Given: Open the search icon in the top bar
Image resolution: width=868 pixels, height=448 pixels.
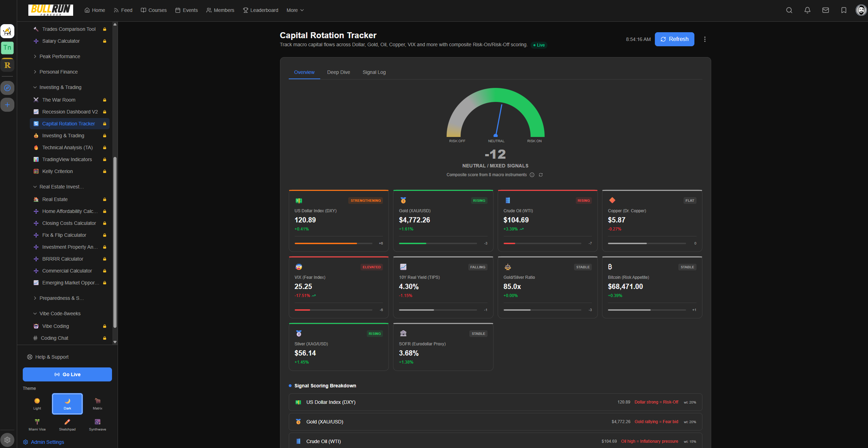Looking at the screenshot, I should click(x=789, y=10).
